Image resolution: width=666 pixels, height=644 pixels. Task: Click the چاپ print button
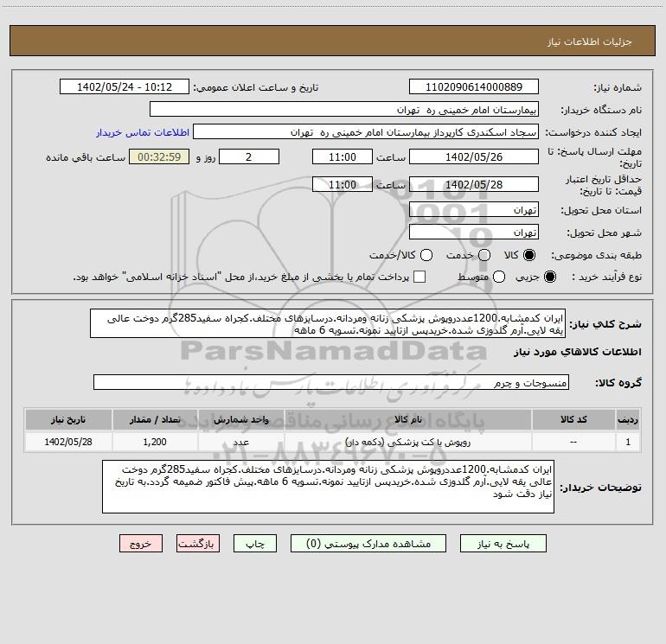pyautogui.click(x=255, y=544)
